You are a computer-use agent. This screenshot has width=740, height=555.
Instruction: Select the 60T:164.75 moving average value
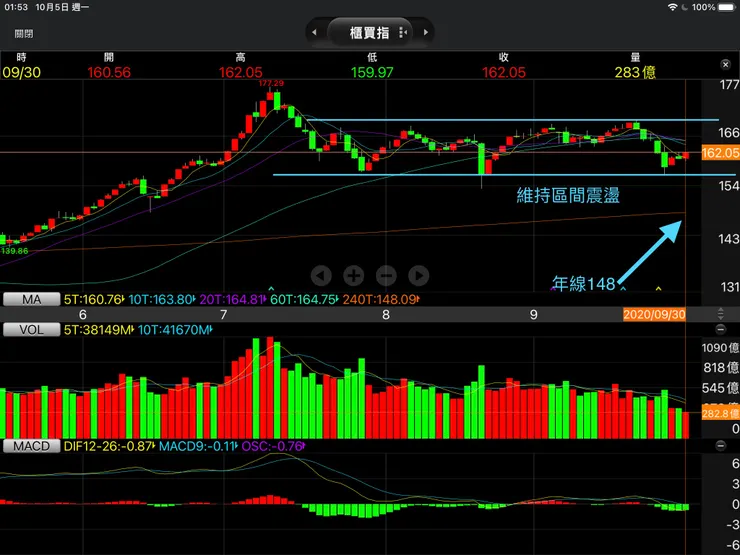click(304, 299)
